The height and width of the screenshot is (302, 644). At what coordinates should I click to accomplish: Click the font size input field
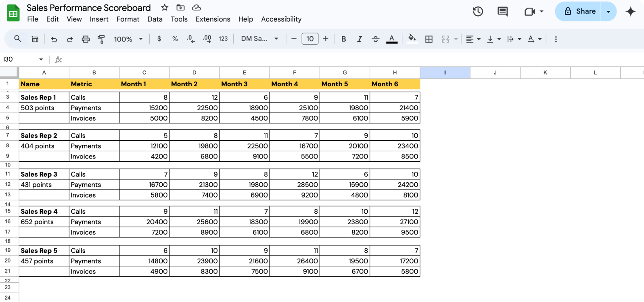(x=310, y=39)
